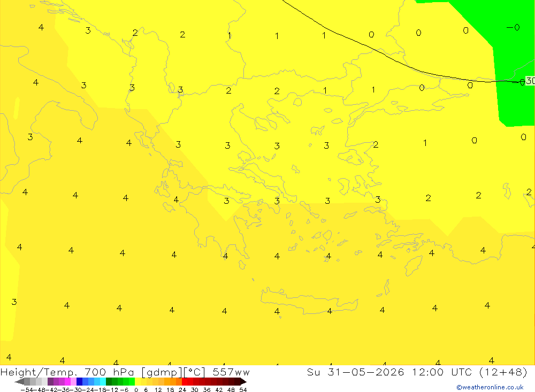Image resolution: width=535 pixels, height=392 pixels.
Task: Click the 24 label on the color scale
Action: [182, 390]
